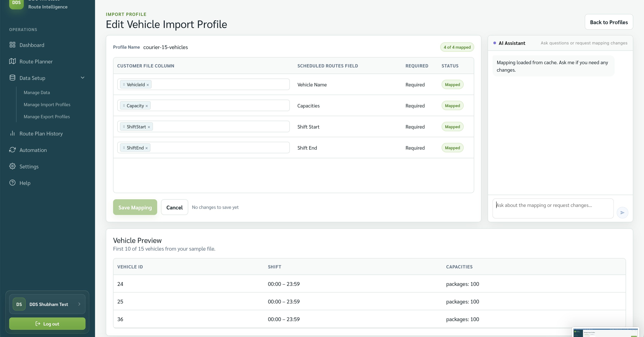
Task: Click vehicle ID 25 in preview
Action: 120,302
